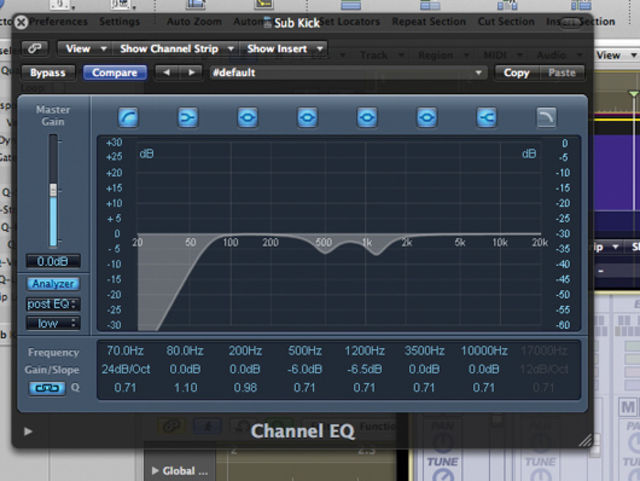Viewport: 640px width, 481px height.
Task: Go to next preset arrow
Action: tap(191, 73)
